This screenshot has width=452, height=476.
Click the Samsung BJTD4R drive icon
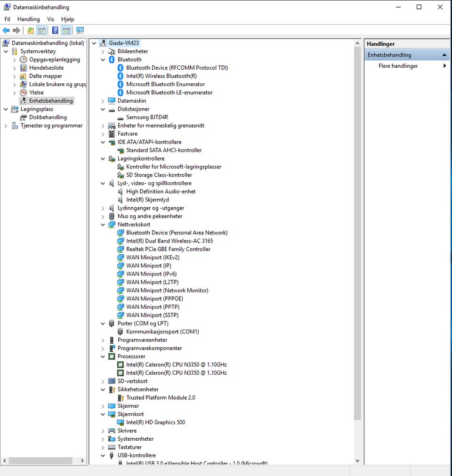coord(121,118)
